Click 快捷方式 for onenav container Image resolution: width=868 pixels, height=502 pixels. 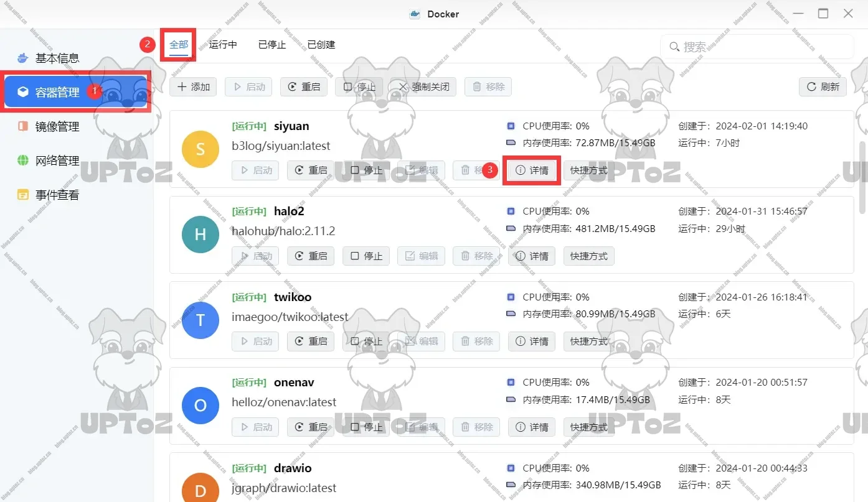589,427
